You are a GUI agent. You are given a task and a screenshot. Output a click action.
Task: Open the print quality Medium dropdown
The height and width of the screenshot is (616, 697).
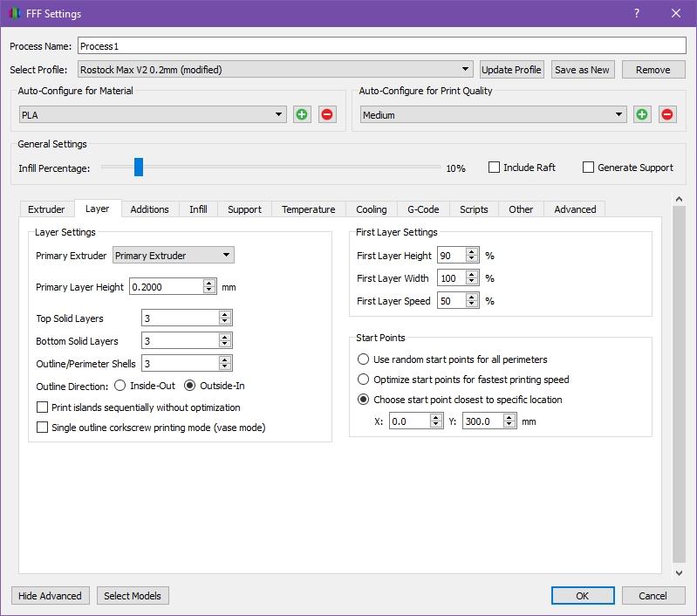(493, 114)
